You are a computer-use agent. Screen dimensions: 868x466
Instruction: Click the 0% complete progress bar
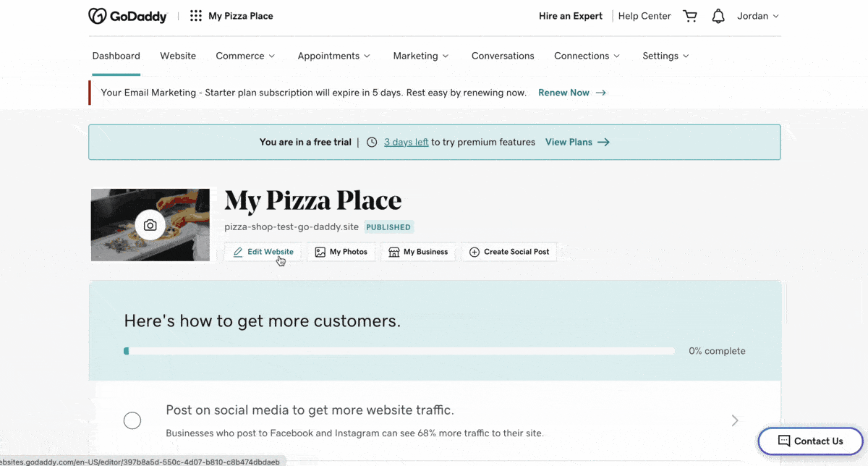399,351
